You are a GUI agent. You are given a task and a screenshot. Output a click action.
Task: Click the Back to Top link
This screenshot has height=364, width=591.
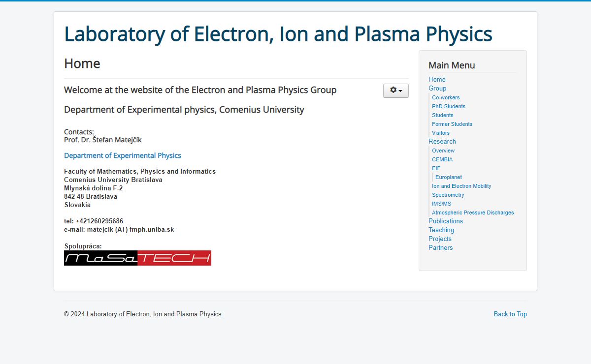click(510, 314)
